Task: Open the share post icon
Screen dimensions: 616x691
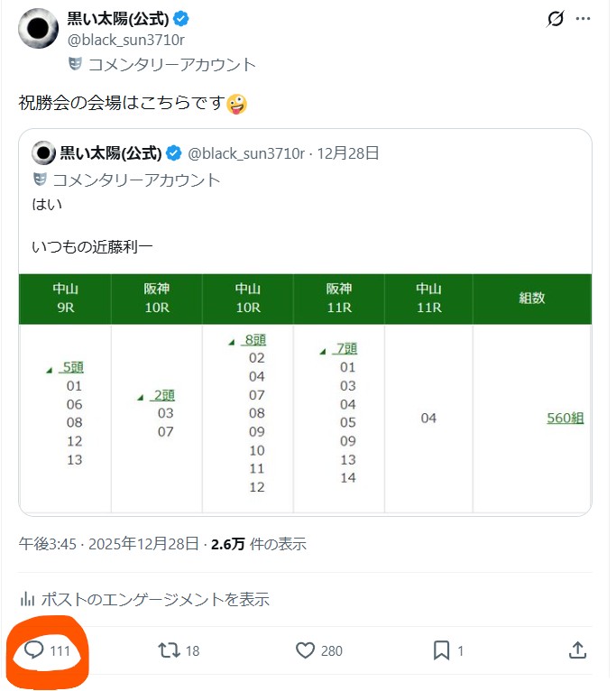Action: (x=578, y=650)
